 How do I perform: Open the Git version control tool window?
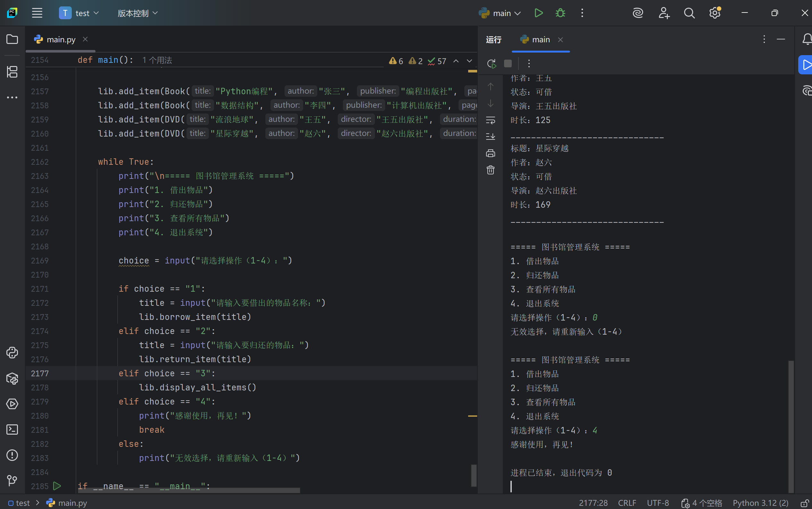tap(12, 480)
